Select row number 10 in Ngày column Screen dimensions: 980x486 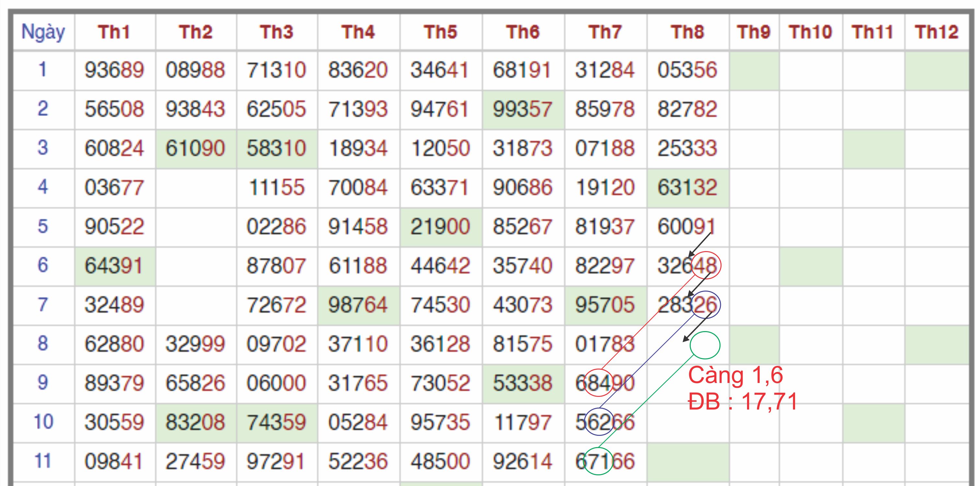[43, 422]
